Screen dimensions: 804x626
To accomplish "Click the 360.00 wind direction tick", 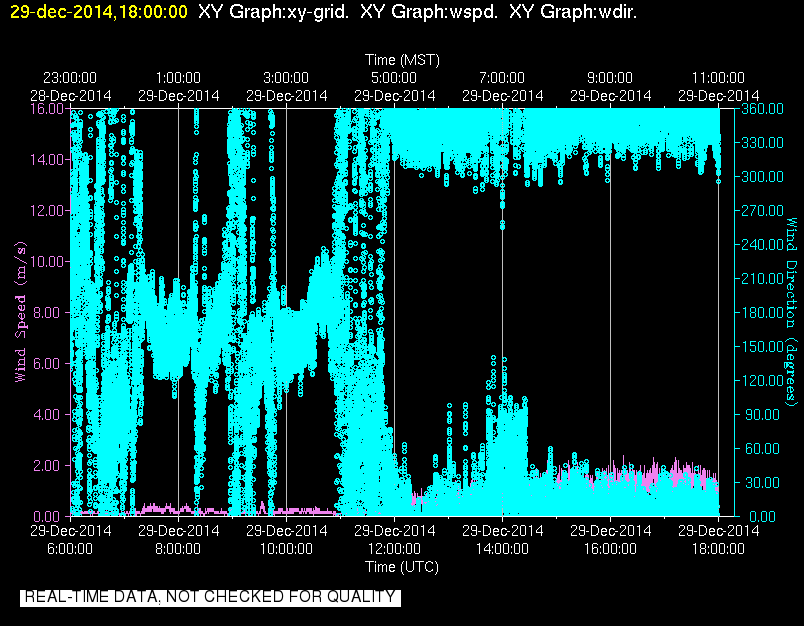I will pyautogui.click(x=762, y=109).
